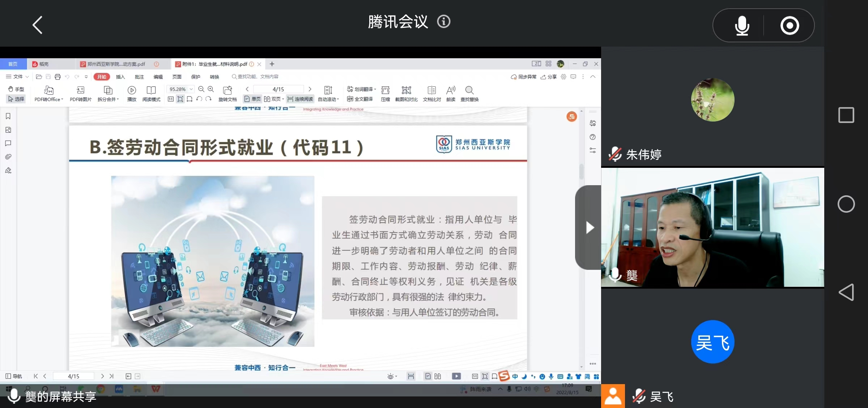Open the 首页 tab in WPS
Screen dimensions: 868x408
(x=13, y=64)
